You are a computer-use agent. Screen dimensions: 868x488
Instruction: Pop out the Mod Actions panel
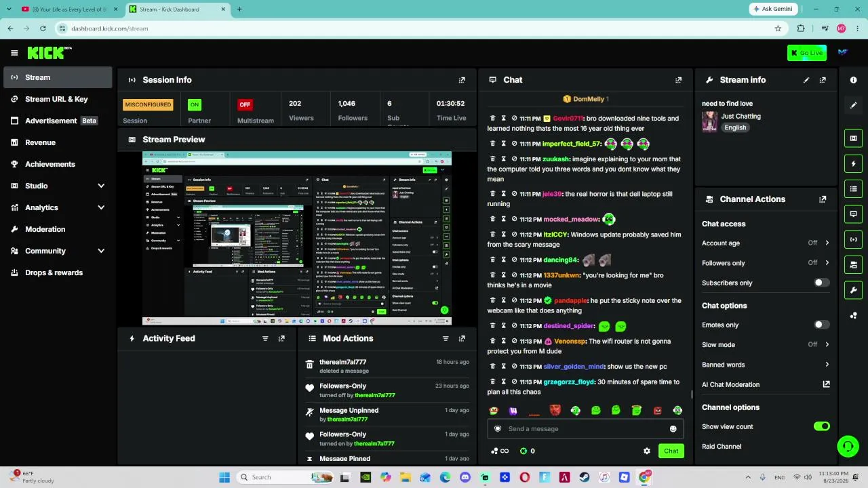tap(462, 338)
